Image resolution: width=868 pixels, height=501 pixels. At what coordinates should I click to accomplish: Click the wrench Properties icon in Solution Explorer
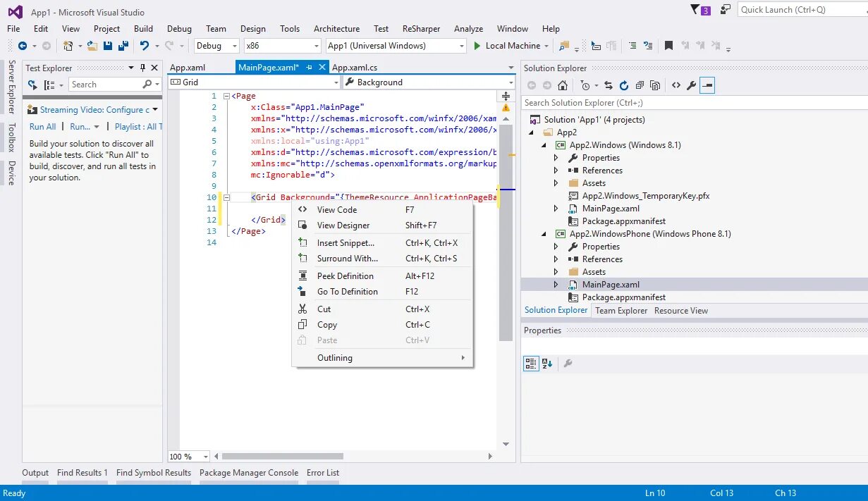(691, 85)
